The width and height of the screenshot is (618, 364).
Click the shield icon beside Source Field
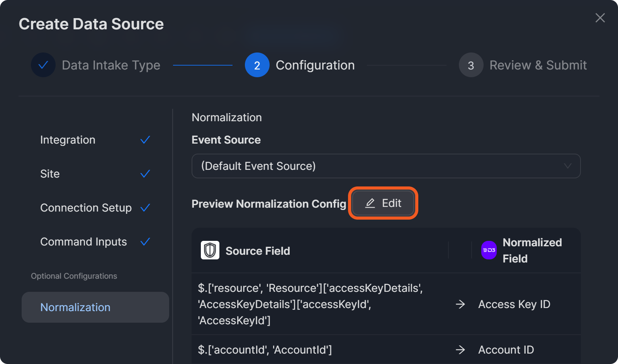[210, 251]
